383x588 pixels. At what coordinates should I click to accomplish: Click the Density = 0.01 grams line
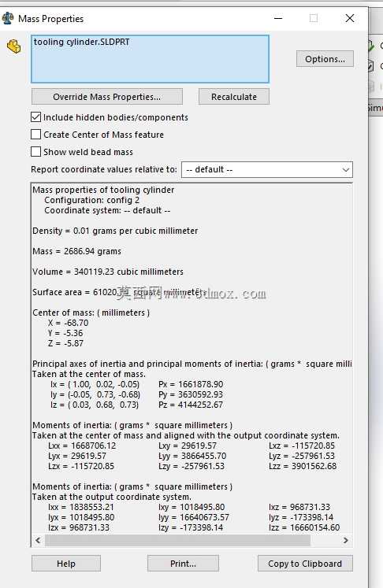(x=115, y=231)
